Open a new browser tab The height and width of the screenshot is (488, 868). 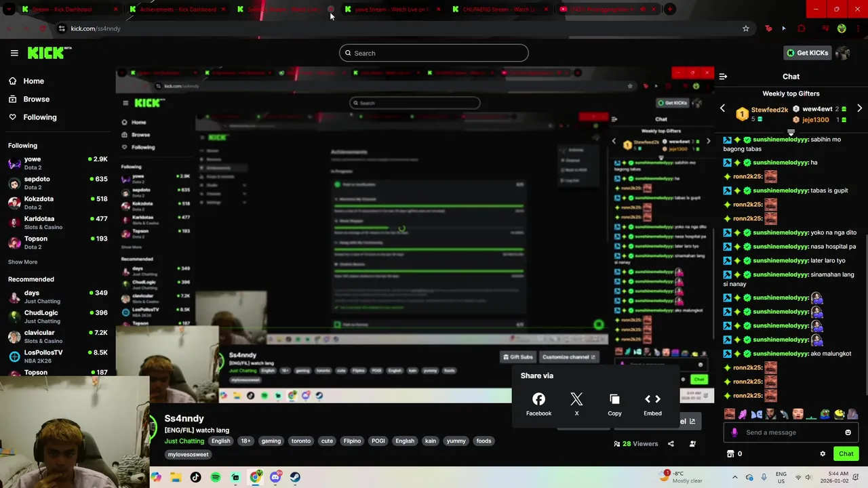tap(669, 9)
